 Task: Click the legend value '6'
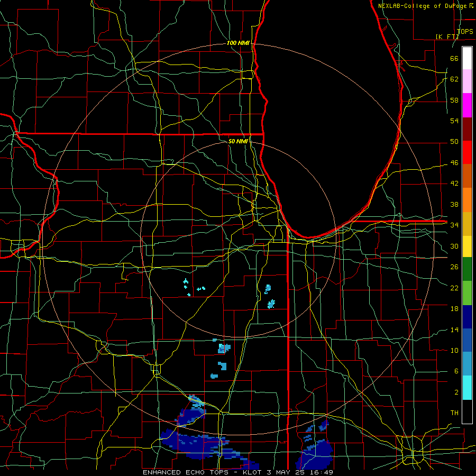point(456,371)
